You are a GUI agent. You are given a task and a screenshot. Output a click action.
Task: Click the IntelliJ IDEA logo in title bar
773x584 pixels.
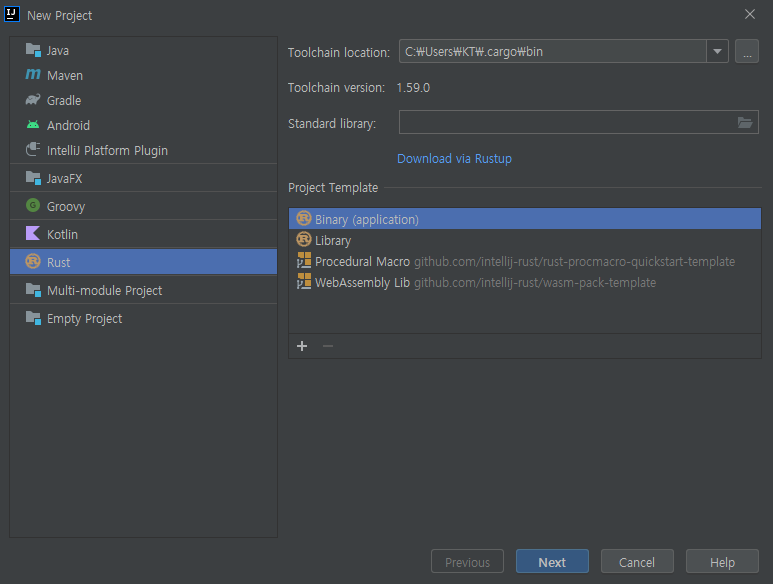pos(12,14)
